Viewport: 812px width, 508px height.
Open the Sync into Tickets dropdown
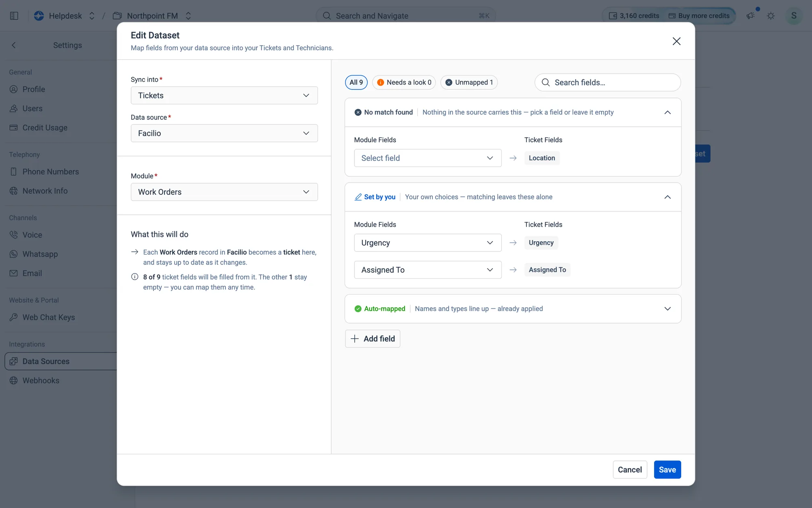tap(224, 96)
